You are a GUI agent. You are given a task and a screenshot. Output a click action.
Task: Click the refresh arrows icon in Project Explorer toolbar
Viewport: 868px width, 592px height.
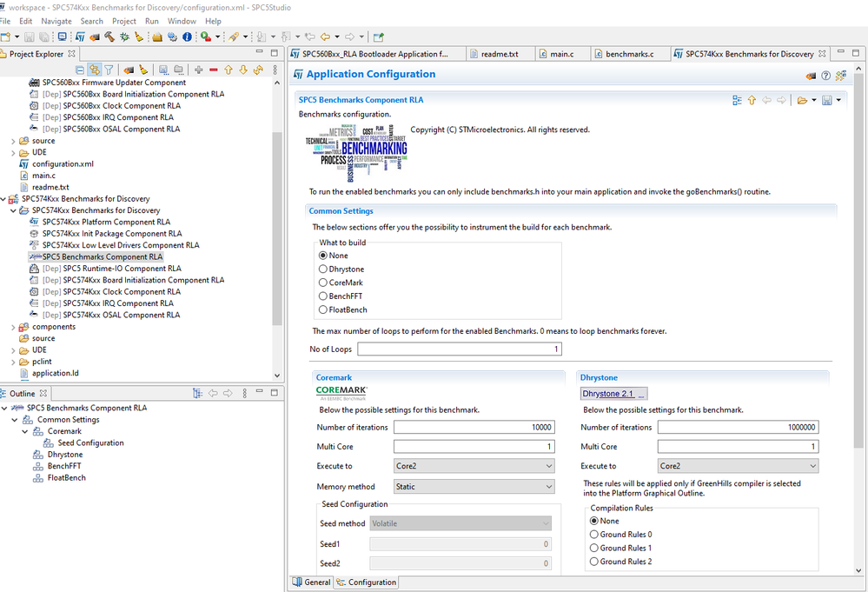258,70
